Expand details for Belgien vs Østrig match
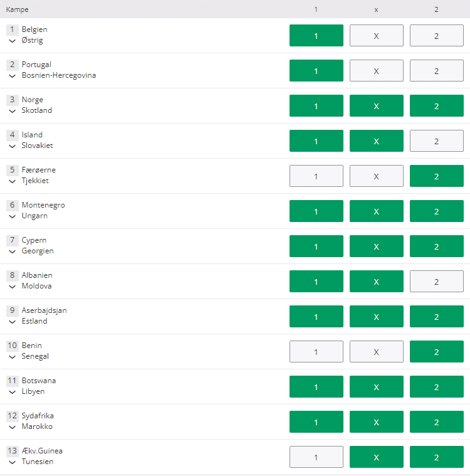The image size is (470, 476). coord(12,41)
